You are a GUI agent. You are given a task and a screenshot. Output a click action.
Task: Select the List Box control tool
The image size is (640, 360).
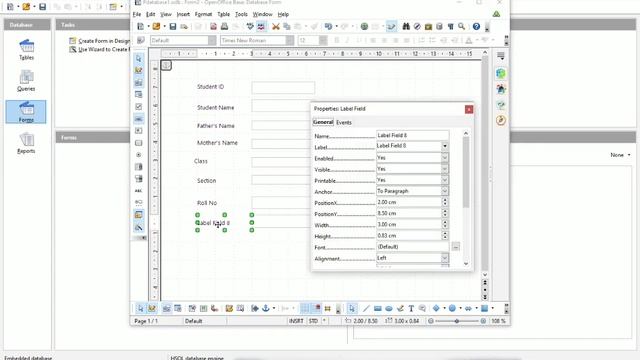139,167
